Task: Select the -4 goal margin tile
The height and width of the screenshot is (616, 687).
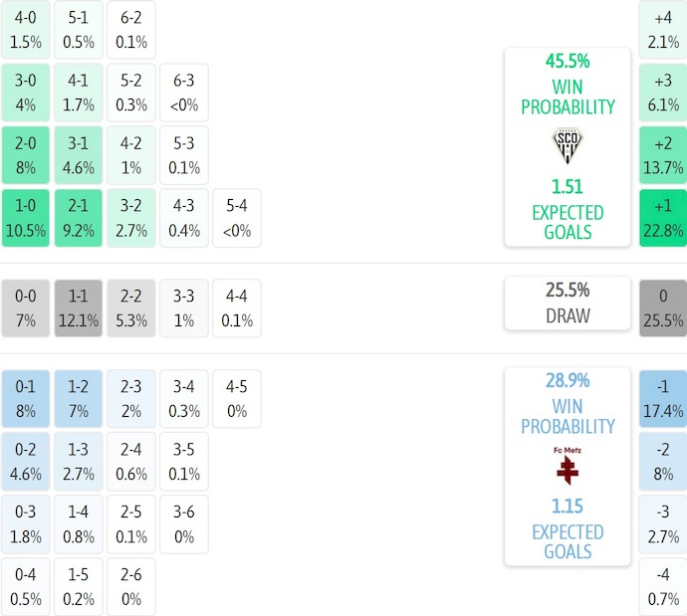Action: [x=663, y=587]
